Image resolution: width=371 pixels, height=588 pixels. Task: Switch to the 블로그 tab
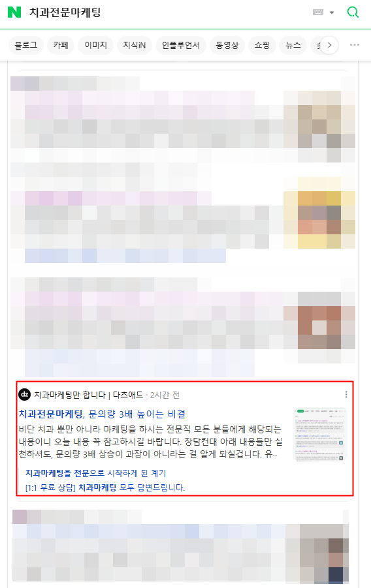pyautogui.click(x=26, y=46)
